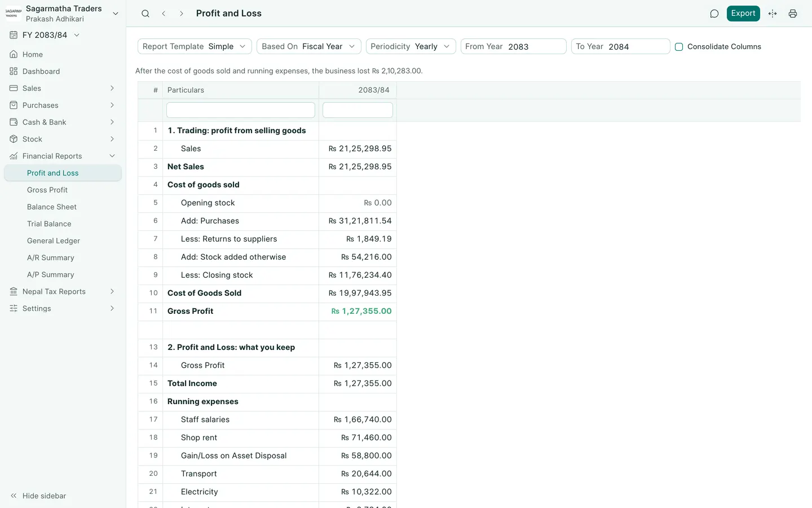Click the Financial Reports chart icon
Viewport: 812px width, 508px height.
pyautogui.click(x=14, y=156)
